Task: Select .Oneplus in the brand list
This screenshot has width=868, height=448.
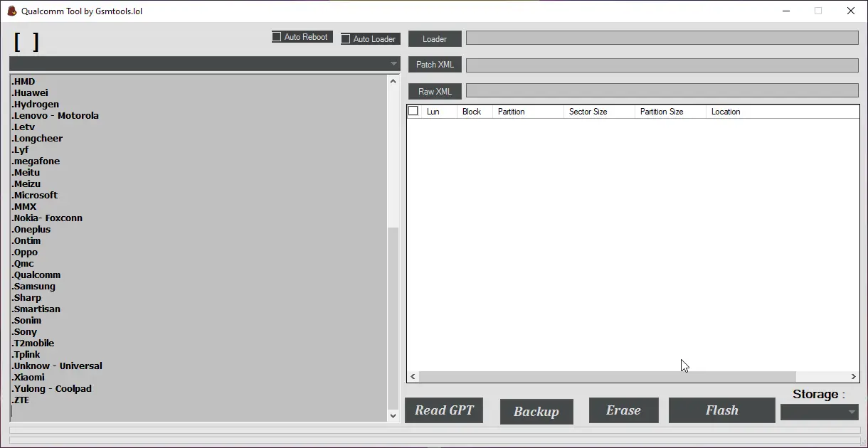Action: (31, 229)
